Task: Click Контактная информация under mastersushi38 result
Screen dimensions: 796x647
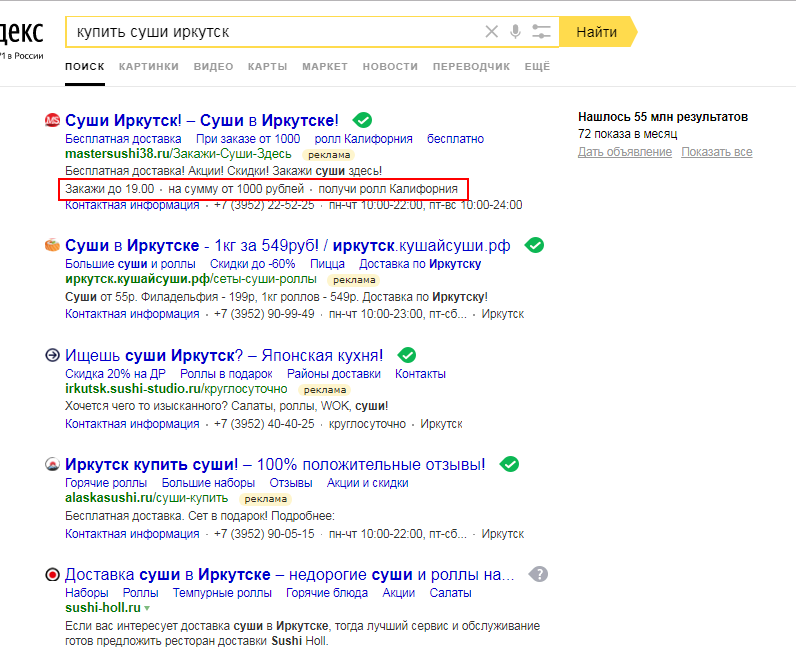Action: coord(132,205)
